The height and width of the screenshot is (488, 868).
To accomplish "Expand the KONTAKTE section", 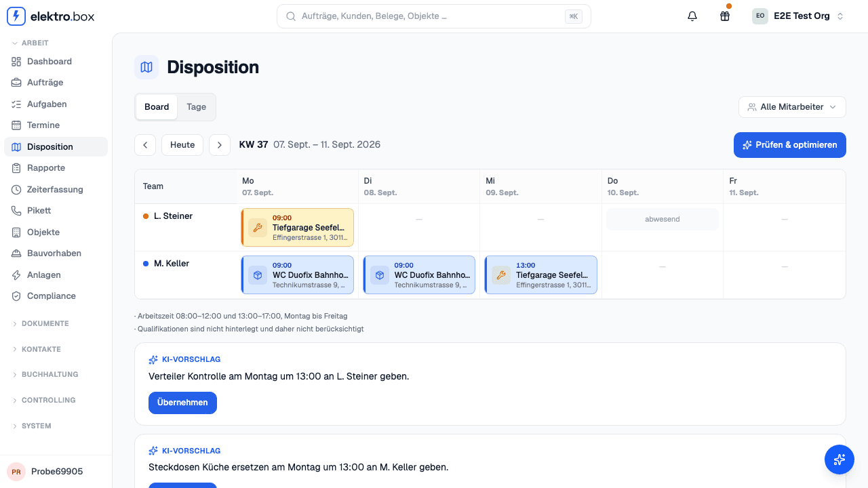I will click(37, 350).
